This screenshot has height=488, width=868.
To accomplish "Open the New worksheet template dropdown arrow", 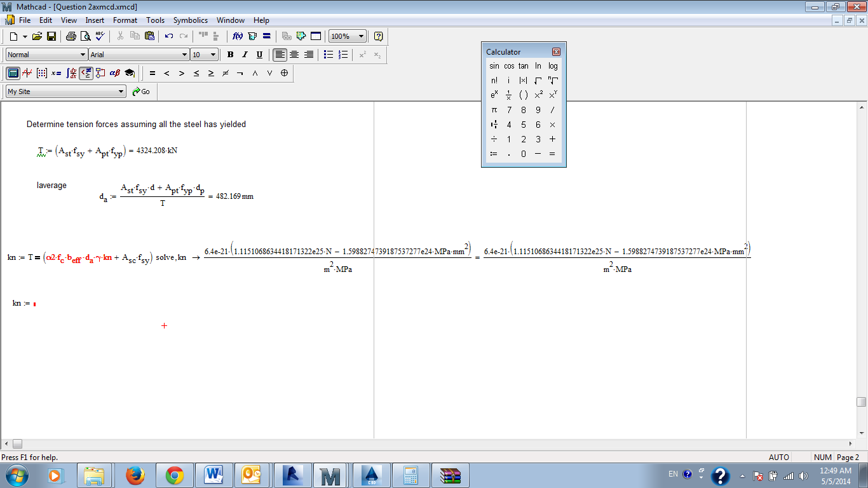I will pyautogui.click(x=25, y=36).
